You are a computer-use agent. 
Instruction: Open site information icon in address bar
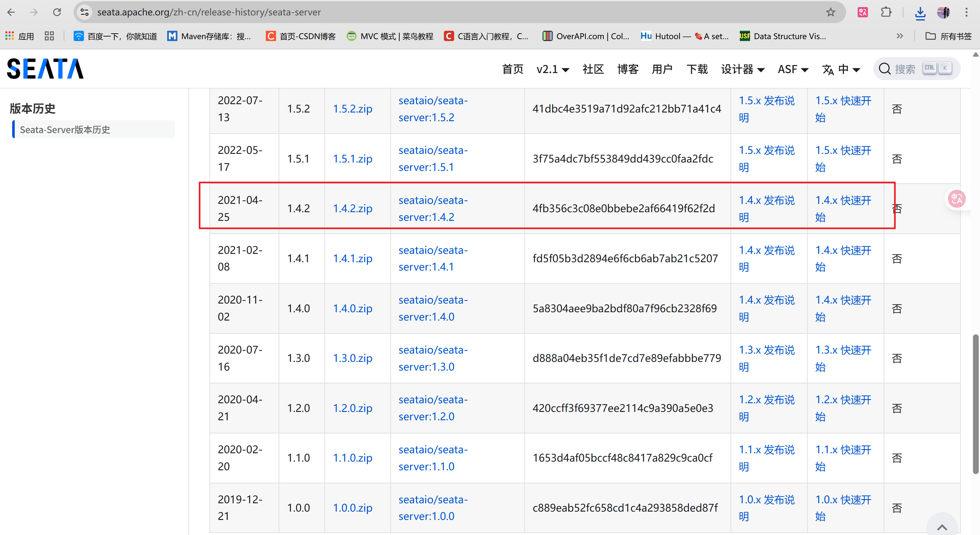coord(85,12)
